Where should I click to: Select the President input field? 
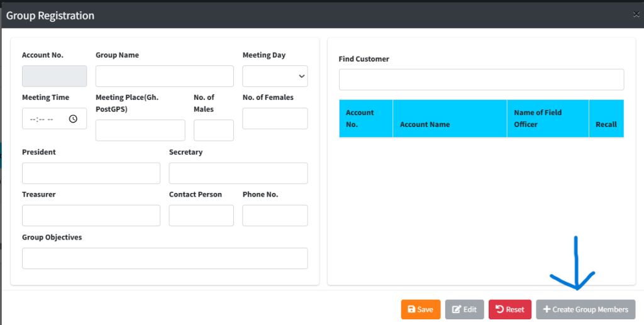[91, 173]
